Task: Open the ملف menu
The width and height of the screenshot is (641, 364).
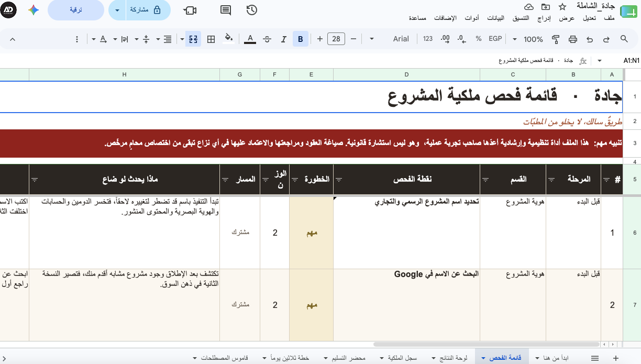Action: pyautogui.click(x=609, y=18)
